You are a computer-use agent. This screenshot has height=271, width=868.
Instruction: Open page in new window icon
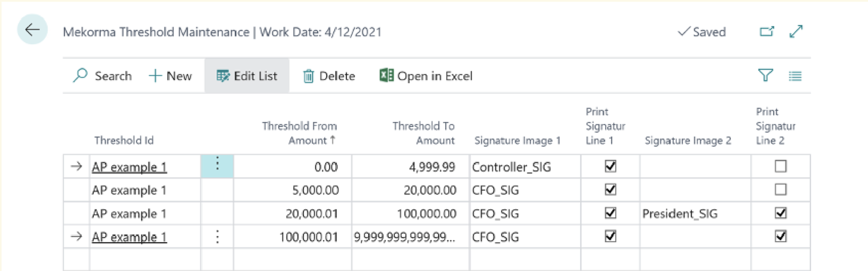767,32
